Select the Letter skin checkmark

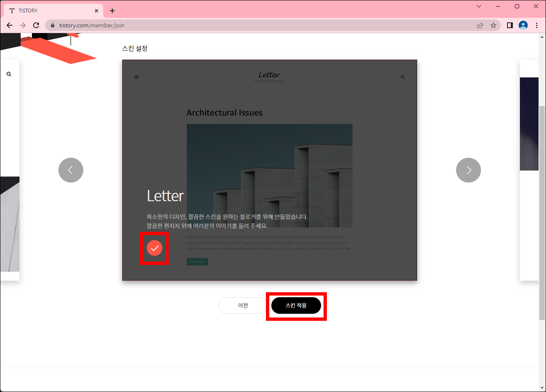(x=155, y=248)
